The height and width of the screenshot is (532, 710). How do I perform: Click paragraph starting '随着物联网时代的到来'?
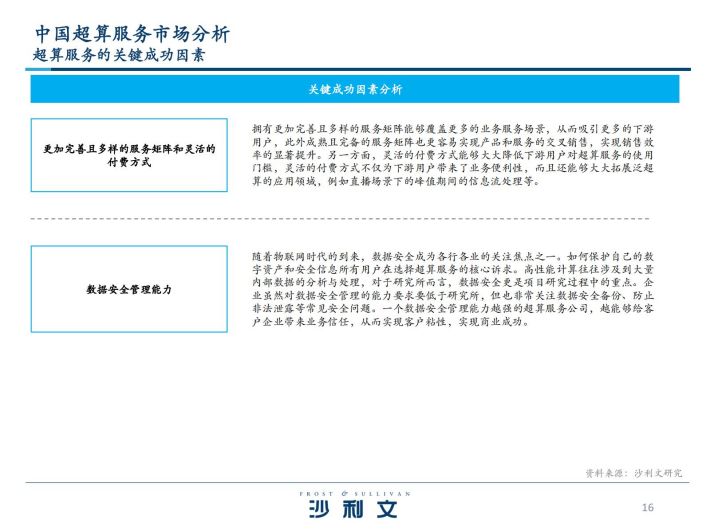point(453,289)
